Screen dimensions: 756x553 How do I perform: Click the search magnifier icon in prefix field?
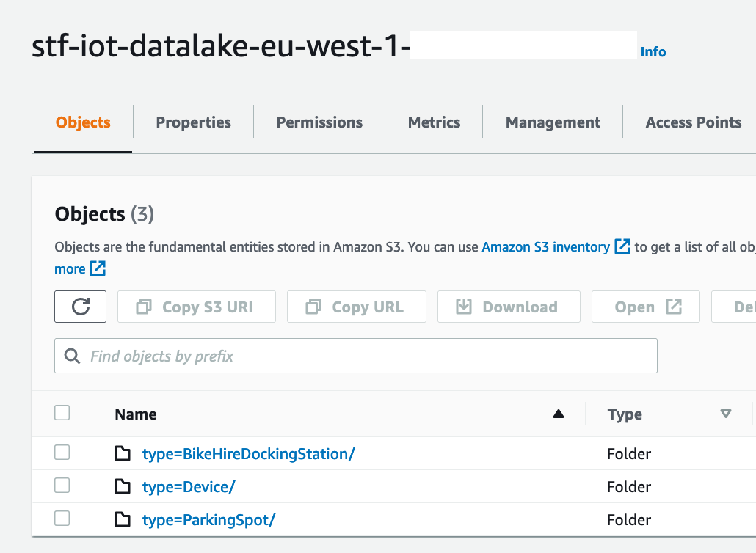pos(72,356)
